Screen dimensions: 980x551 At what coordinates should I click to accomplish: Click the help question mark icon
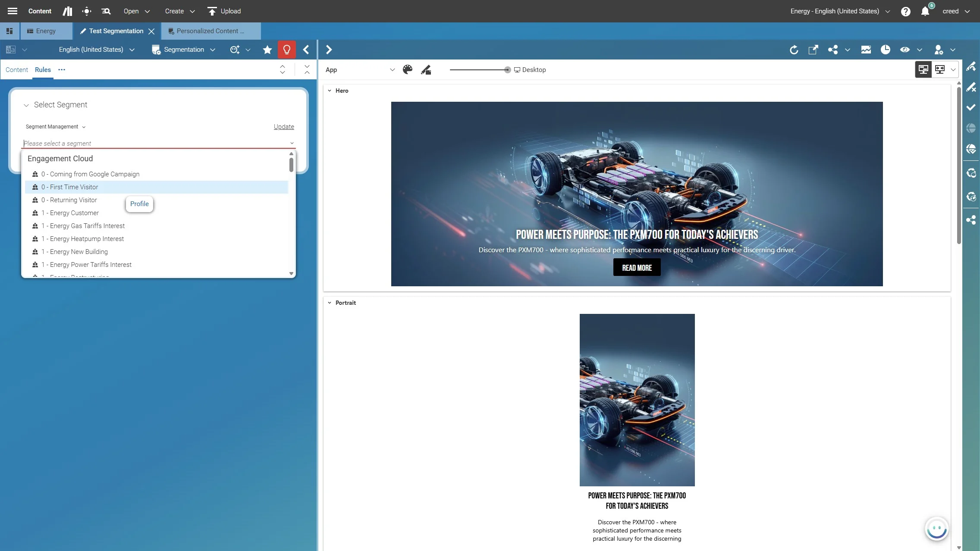point(905,11)
